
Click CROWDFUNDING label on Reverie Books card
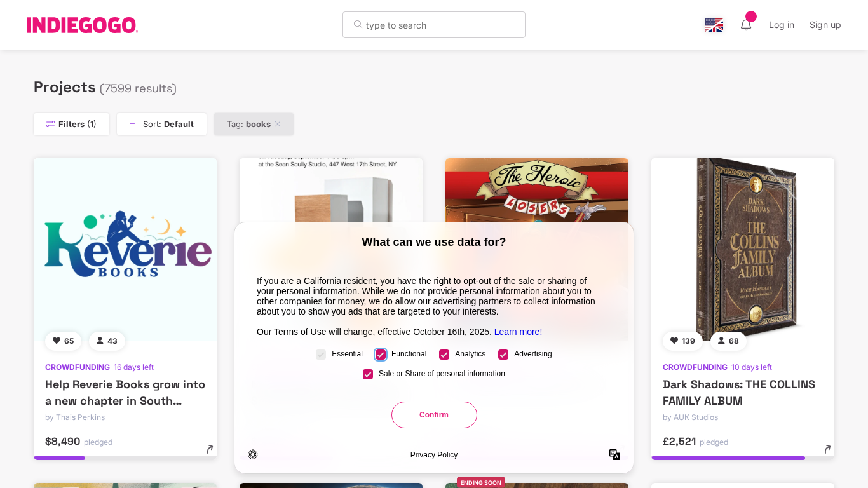pyautogui.click(x=78, y=367)
